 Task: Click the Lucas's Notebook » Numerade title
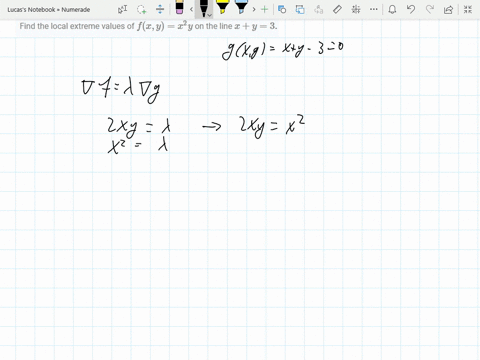pos(49,10)
